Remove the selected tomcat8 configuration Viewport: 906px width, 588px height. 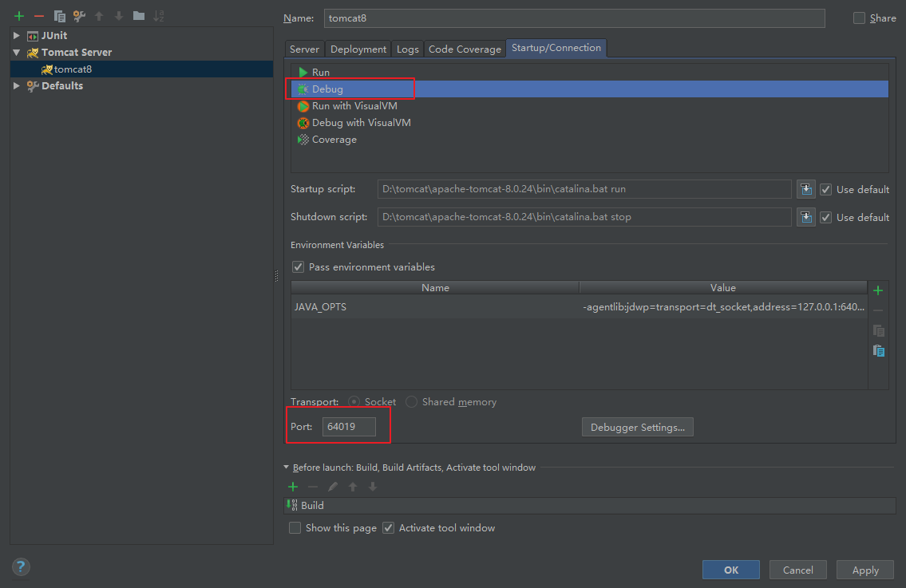[x=38, y=15]
